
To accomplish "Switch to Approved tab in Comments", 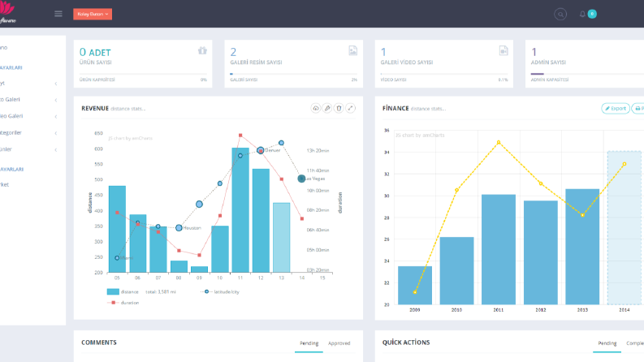I will 339,343.
